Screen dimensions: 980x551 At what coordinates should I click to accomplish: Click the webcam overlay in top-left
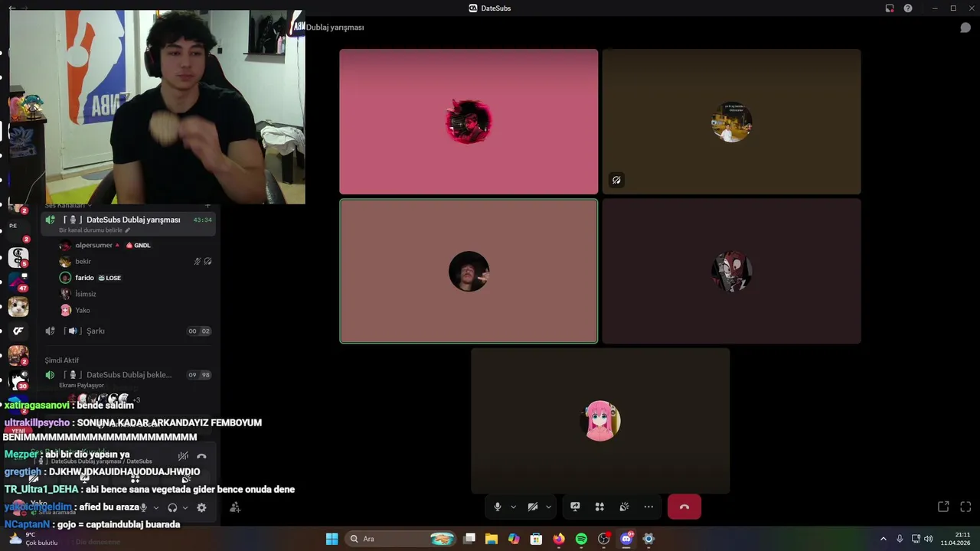pos(157,107)
